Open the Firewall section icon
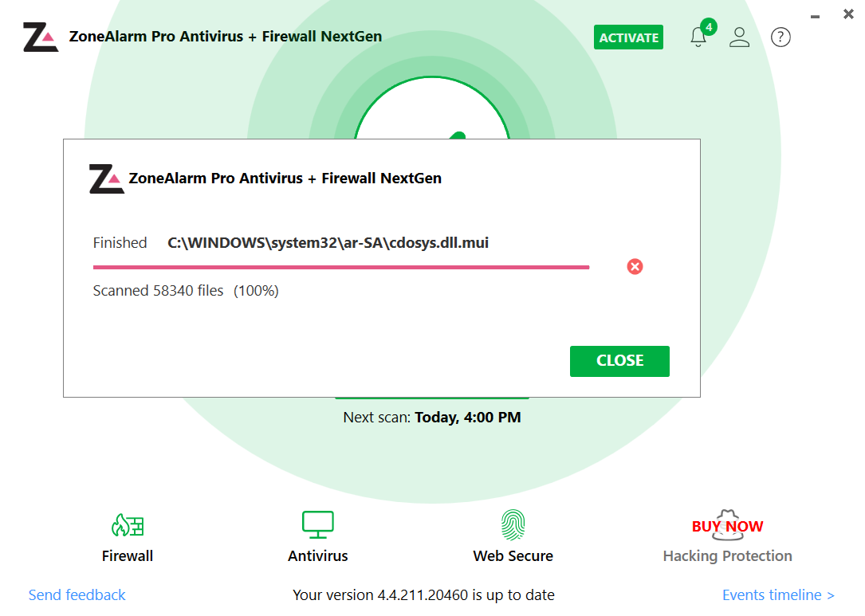 coord(127,525)
